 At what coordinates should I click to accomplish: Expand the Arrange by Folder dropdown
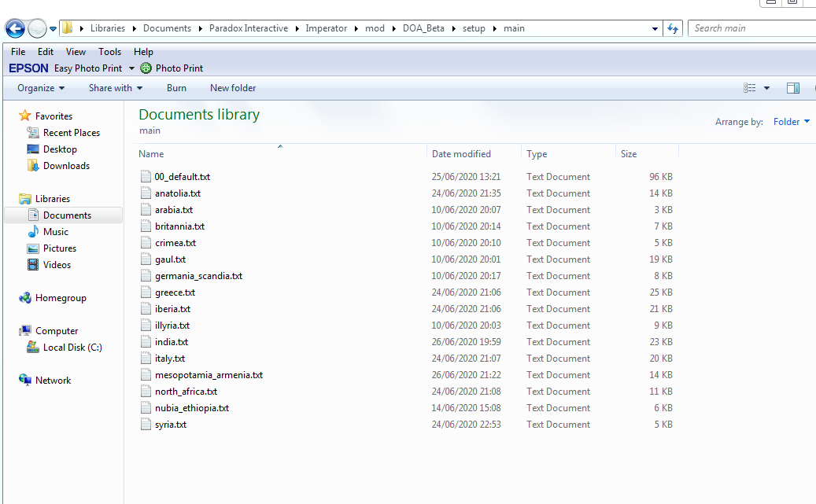[791, 122]
